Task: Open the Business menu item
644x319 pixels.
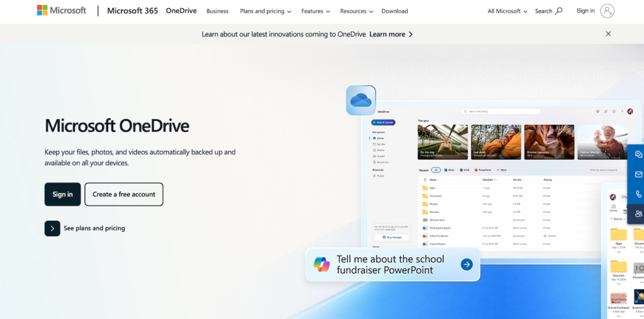Action: point(217,11)
